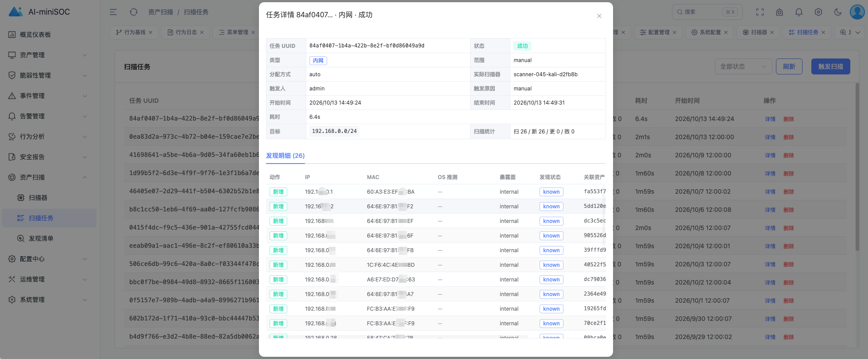Open notifications bell icon

(799, 12)
